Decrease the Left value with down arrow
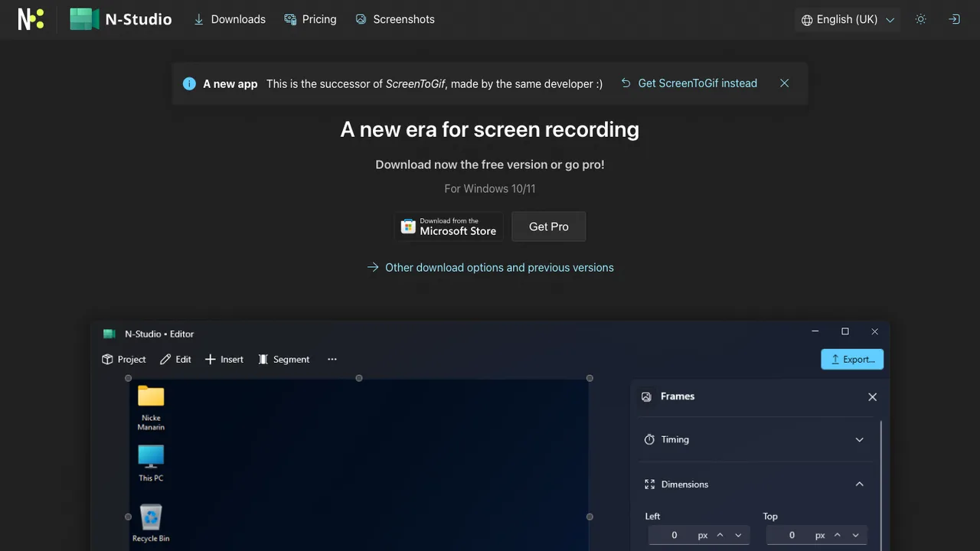The image size is (980, 551). pos(738,535)
